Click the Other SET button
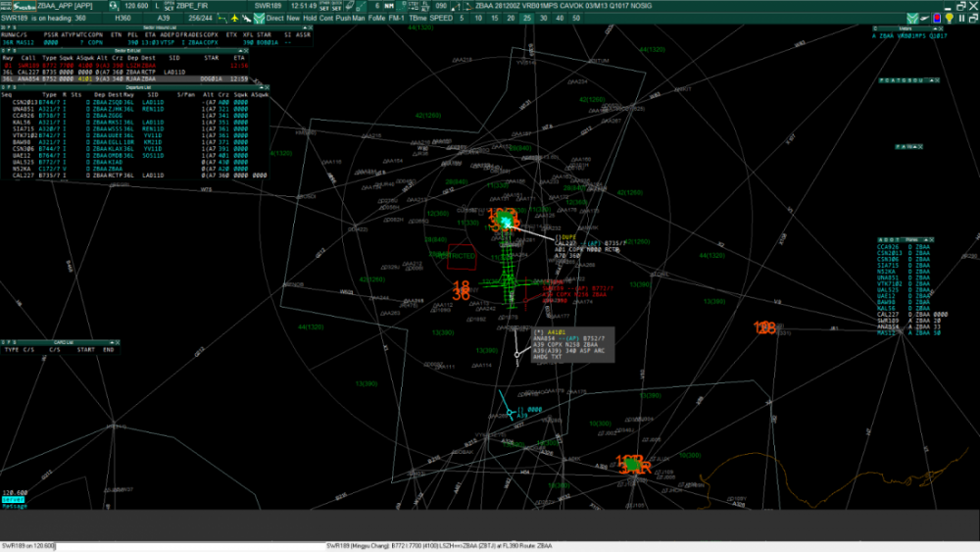The image size is (980, 552). pos(323,6)
